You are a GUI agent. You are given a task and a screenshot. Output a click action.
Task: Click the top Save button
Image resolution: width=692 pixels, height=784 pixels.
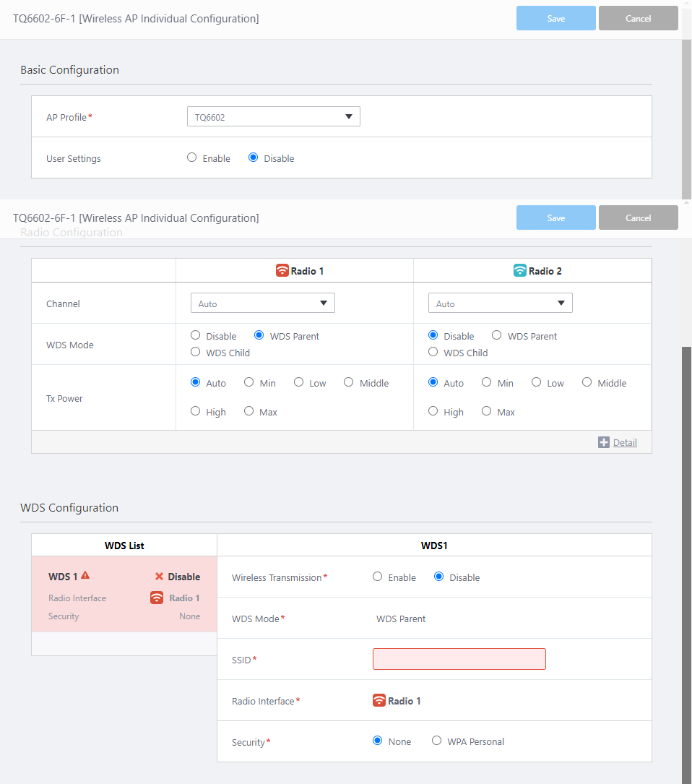click(x=556, y=18)
